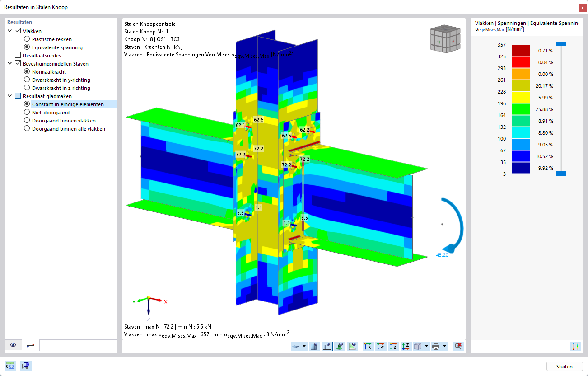Open the surface display type dropdown arrow
588x376 pixels.
click(304, 347)
